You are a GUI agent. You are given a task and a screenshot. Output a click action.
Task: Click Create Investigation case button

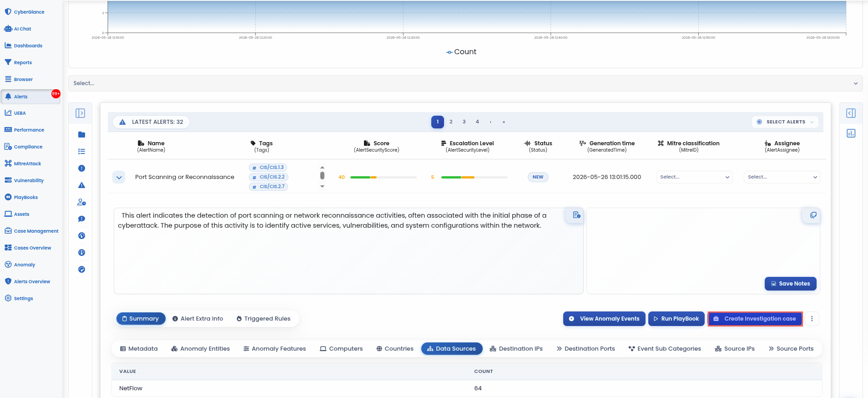pyautogui.click(x=755, y=319)
